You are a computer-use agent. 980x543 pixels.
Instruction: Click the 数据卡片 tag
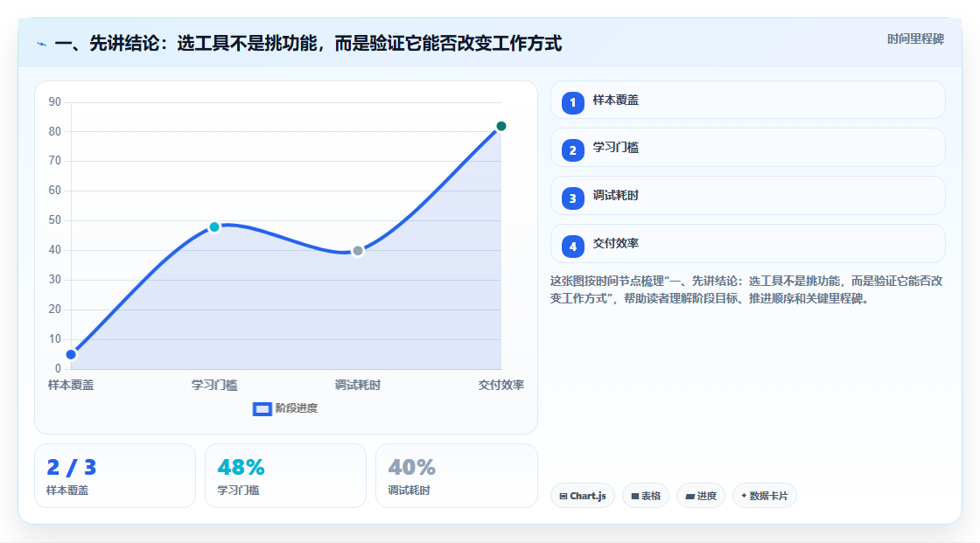tap(765, 496)
